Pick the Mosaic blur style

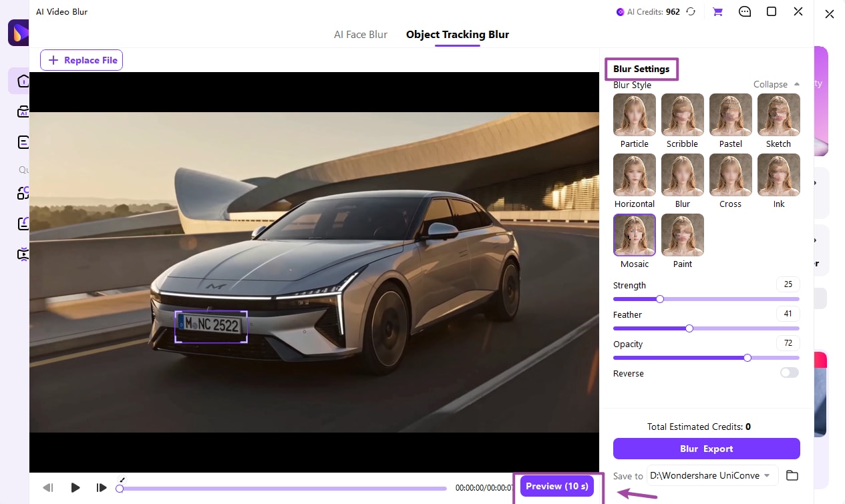click(635, 235)
